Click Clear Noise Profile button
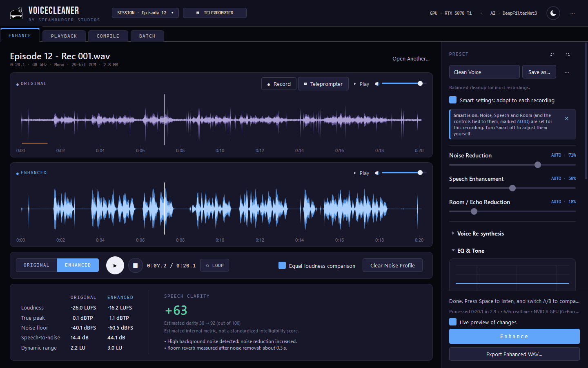Viewport: 588px width, 368px height. point(392,265)
